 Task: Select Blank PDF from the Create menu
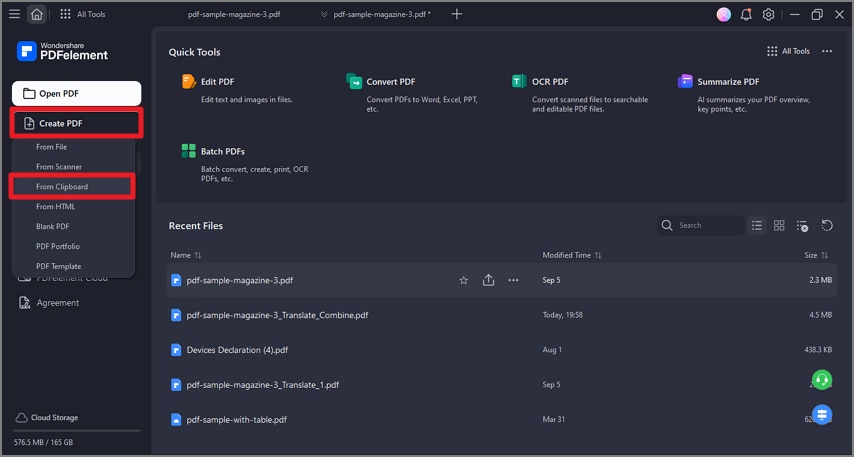pos(54,226)
